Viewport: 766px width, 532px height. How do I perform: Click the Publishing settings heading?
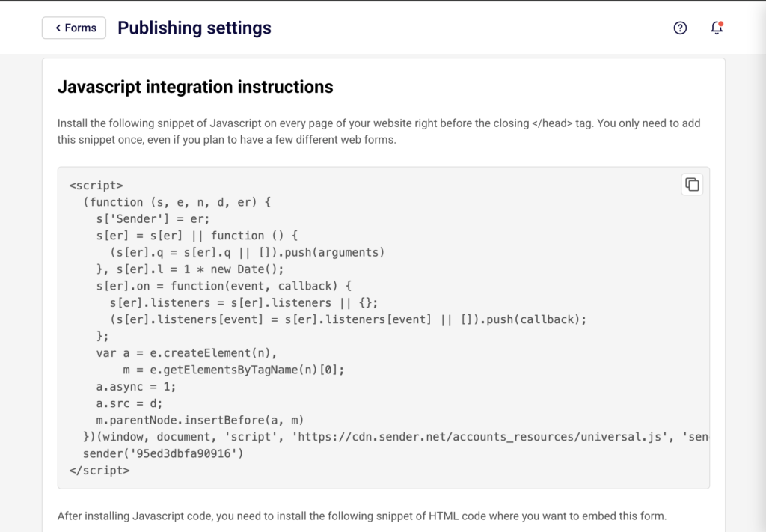[194, 28]
